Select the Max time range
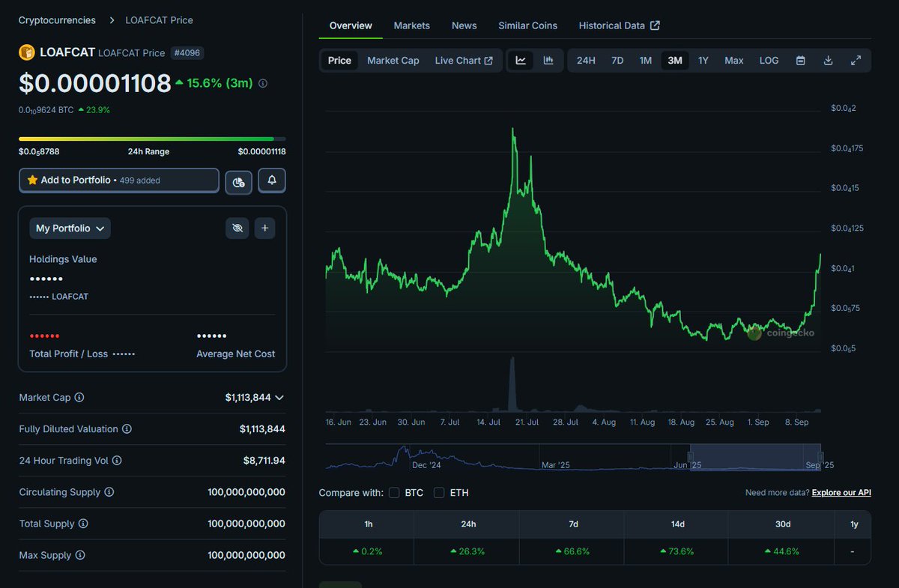The height and width of the screenshot is (588, 899). click(734, 61)
